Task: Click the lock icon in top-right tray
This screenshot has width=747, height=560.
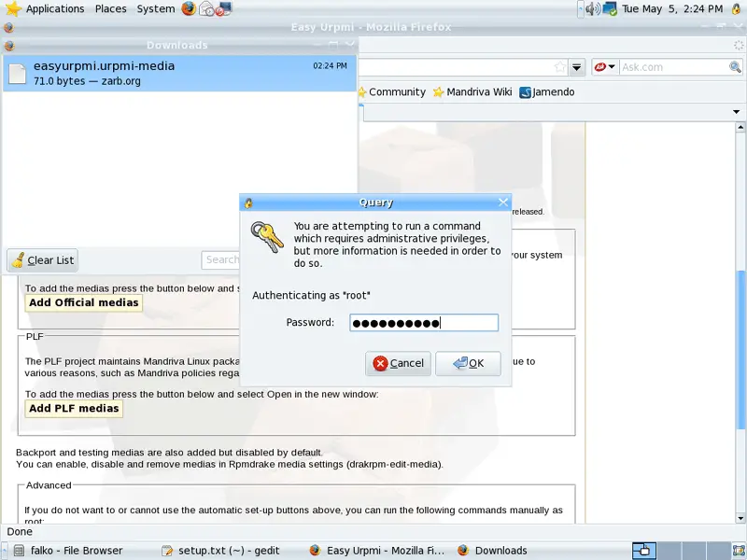Action: [x=736, y=8]
